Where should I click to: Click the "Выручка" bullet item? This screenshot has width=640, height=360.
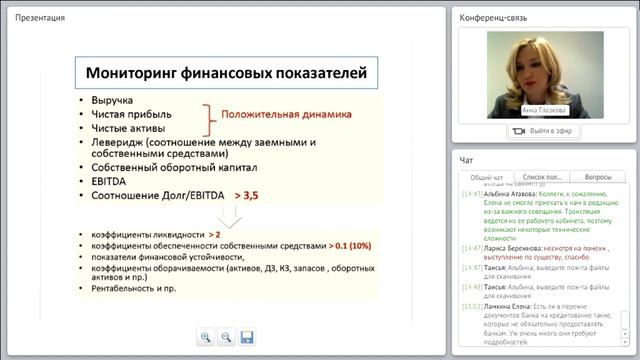pyautogui.click(x=112, y=100)
